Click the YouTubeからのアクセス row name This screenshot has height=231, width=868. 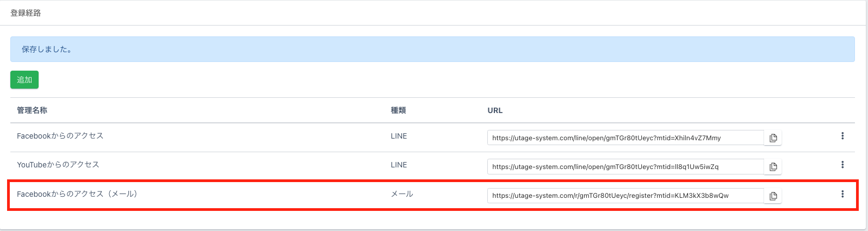coord(58,165)
